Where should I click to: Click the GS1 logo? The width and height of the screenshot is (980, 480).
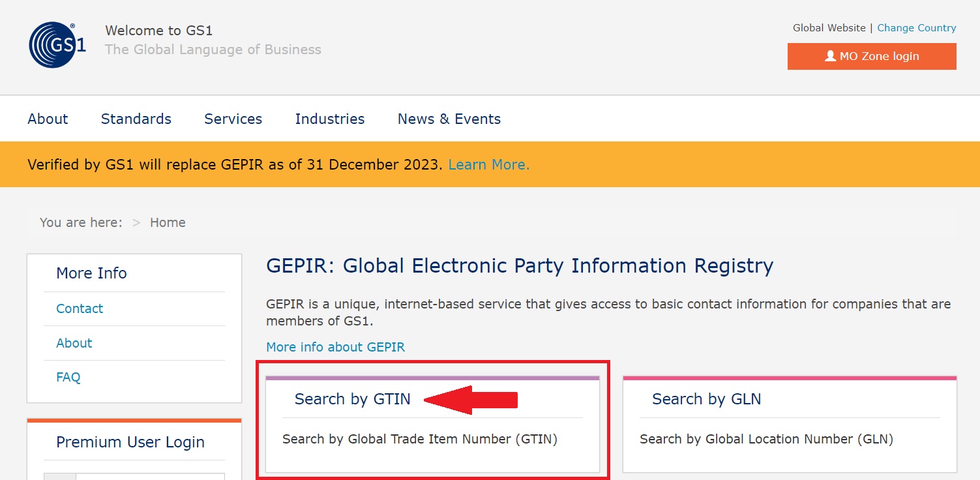click(x=57, y=45)
